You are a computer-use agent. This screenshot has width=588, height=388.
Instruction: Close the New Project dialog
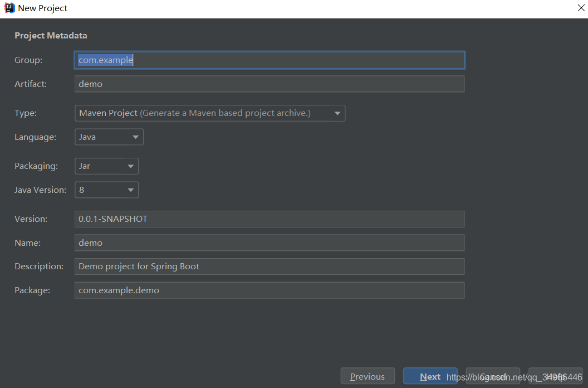(x=581, y=8)
